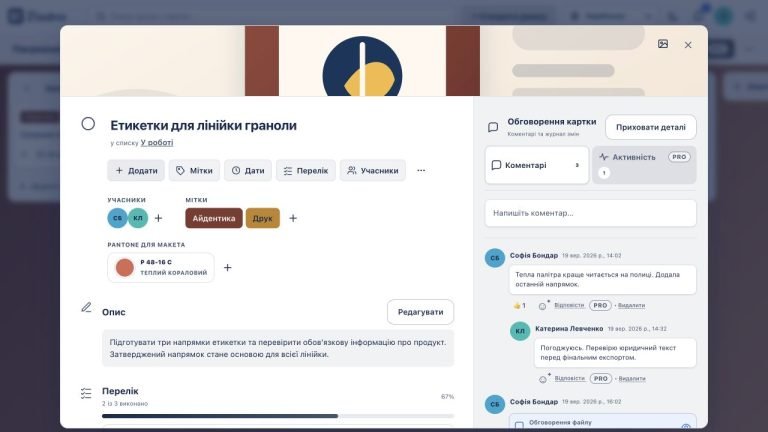This screenshot has height=432, width=768.
Task: Open the 'У роботі' list link
Action: (157, 143)
